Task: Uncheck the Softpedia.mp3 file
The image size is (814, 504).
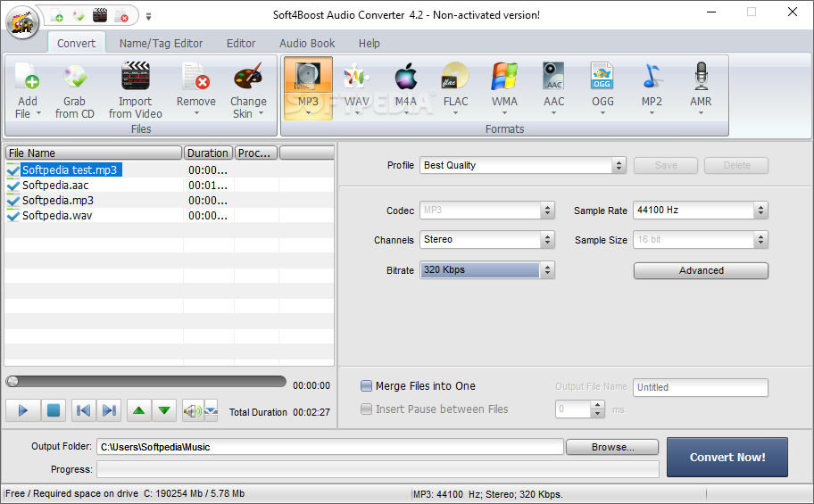Action: pos(13,201)
